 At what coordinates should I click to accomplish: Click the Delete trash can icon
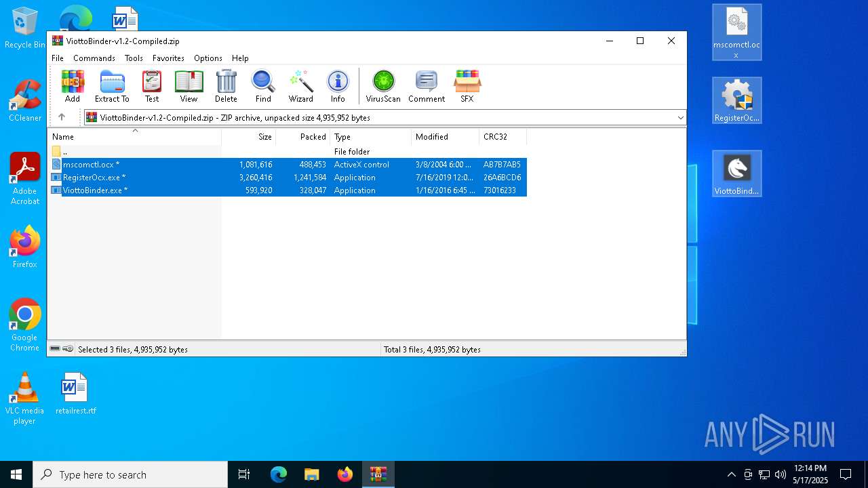click(226, 86)
